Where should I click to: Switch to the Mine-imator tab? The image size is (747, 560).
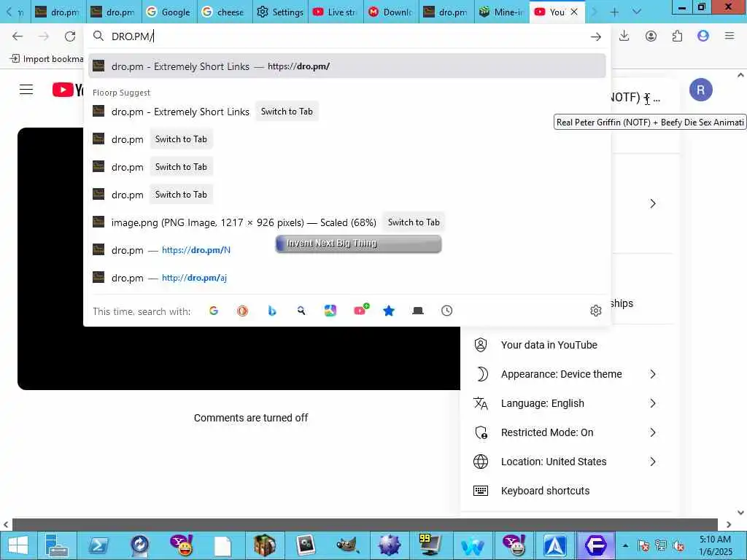coord(502,12)
